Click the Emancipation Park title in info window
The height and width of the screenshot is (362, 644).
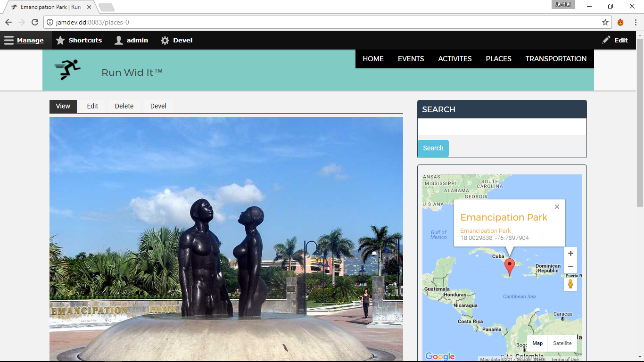coord(504,217)
